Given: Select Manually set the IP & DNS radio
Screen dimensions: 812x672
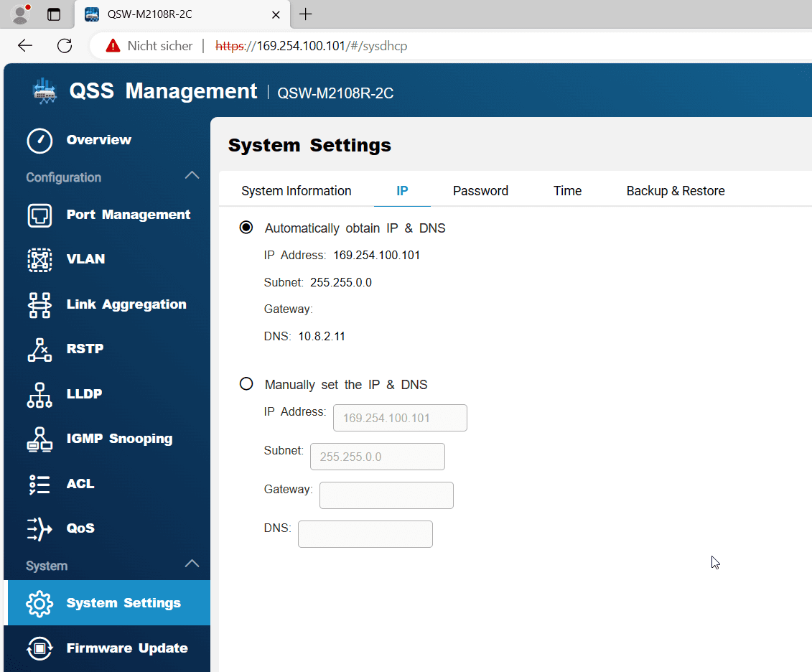Looking at the screenshot, I should coord(246,383).
